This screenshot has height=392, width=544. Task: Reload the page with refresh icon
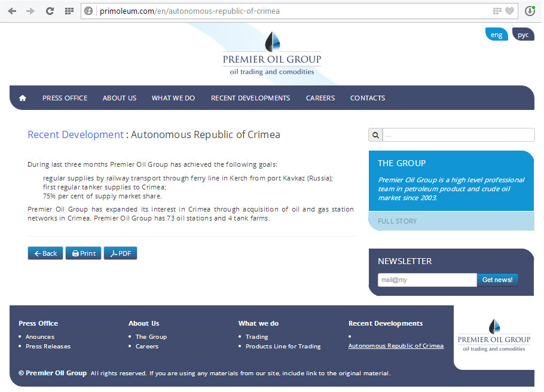50,11
